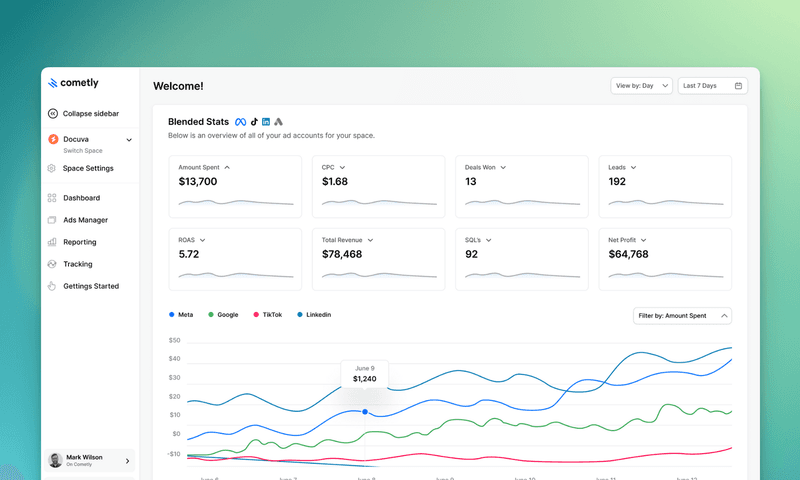The width and height of the screenshot is (800, 480).
Task: Click the Cometly logo icon
Action: pyautogui.click(x=53, y=83)
